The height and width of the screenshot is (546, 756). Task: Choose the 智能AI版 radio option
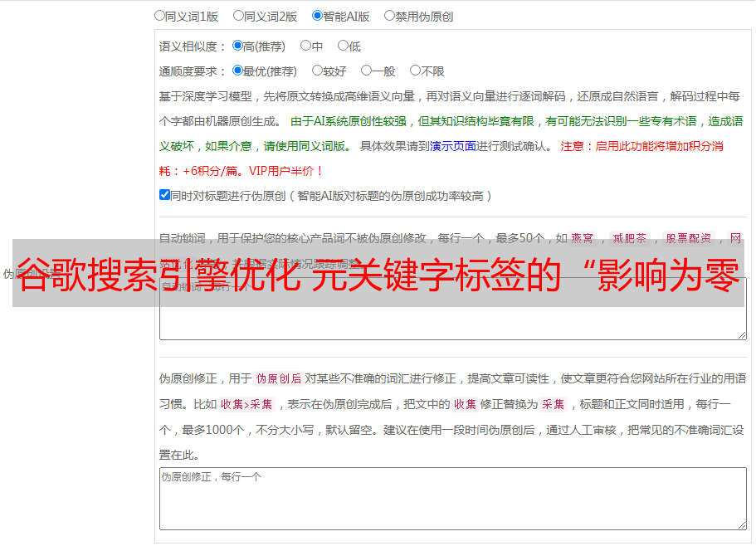click(317, 16)
